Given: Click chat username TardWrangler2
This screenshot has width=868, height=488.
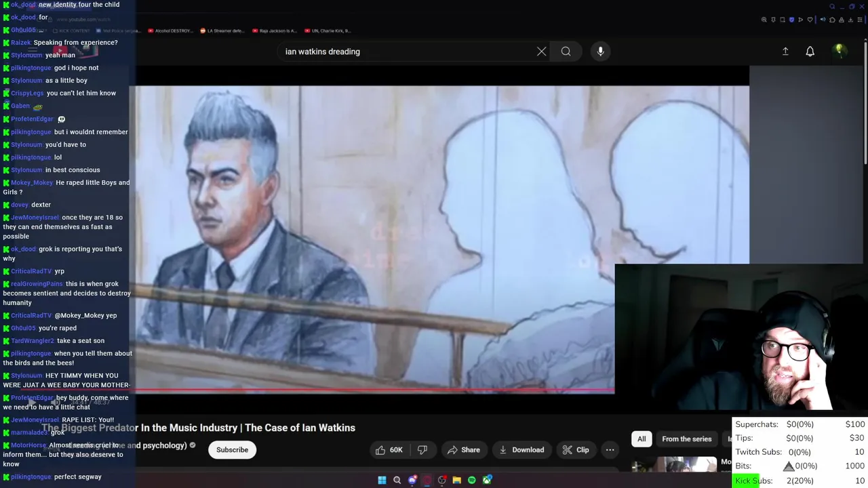Looking at the screenshot, I should tap(33, 341).
